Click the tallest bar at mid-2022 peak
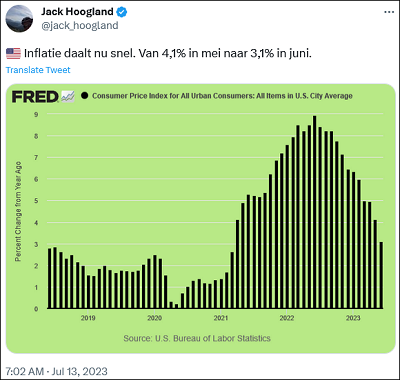This screenshot has height=380, width=400. click(x=314, y=212)
